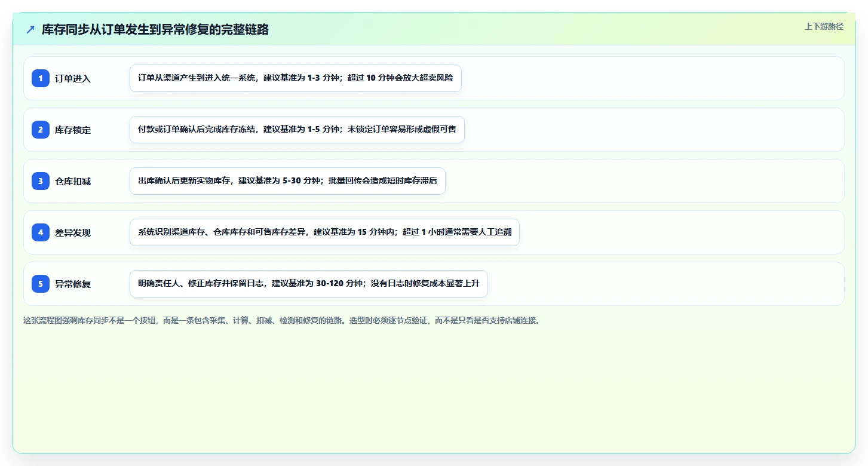
Task: Open the description box starting 付款或订单确认后
Action: pos(297,130)
